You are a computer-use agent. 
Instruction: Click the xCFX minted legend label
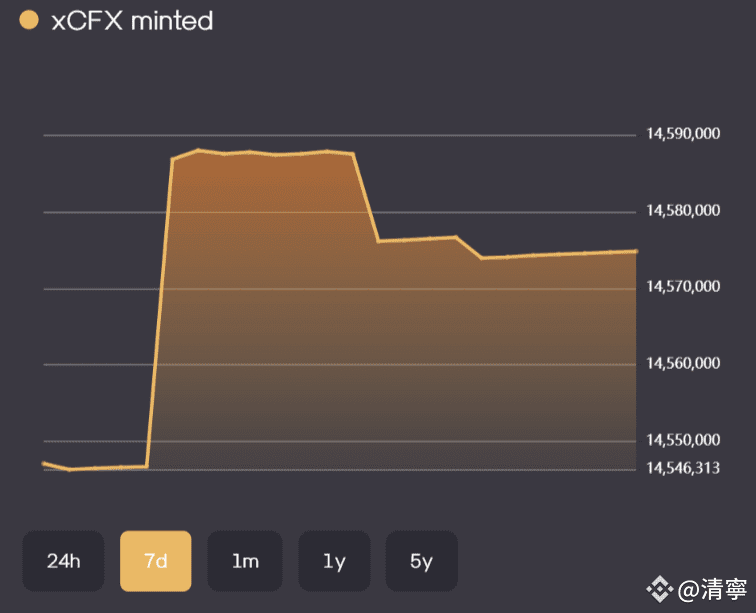pos(132,21)
